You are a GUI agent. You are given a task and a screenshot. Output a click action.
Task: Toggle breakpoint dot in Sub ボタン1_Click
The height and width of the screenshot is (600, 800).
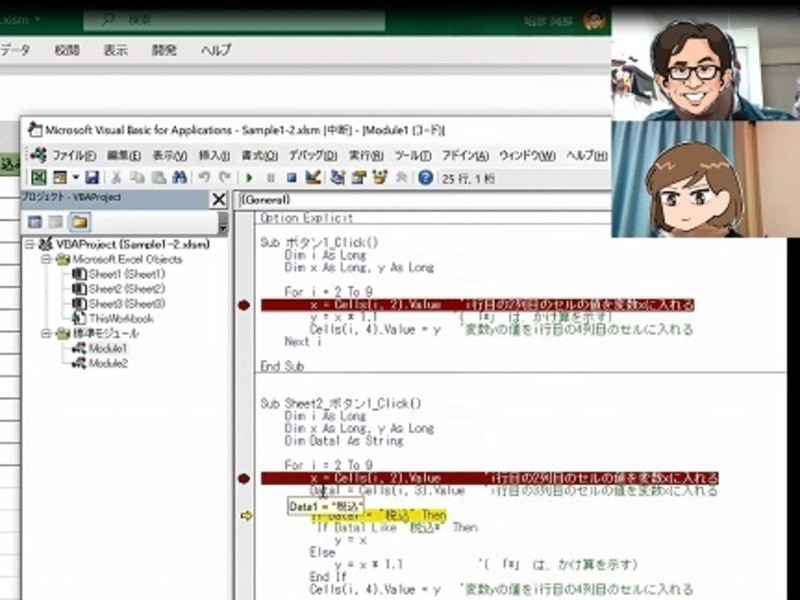click(244, 305)
